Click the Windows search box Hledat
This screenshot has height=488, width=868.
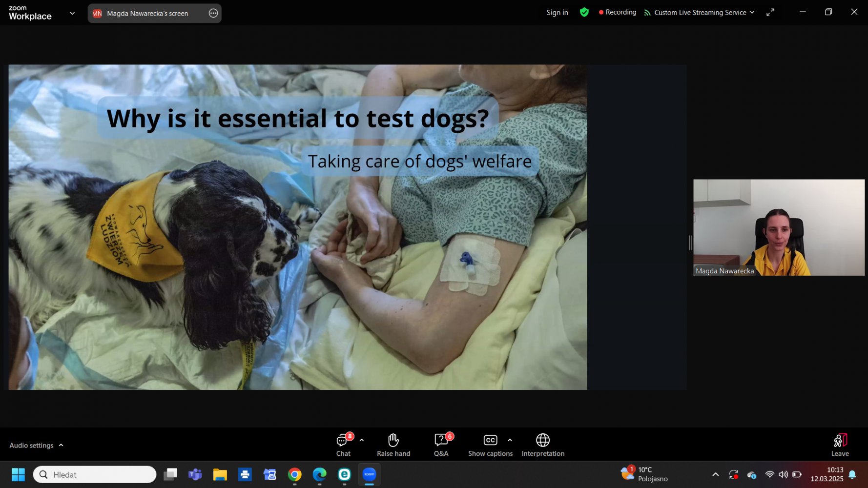coord(95,474)
